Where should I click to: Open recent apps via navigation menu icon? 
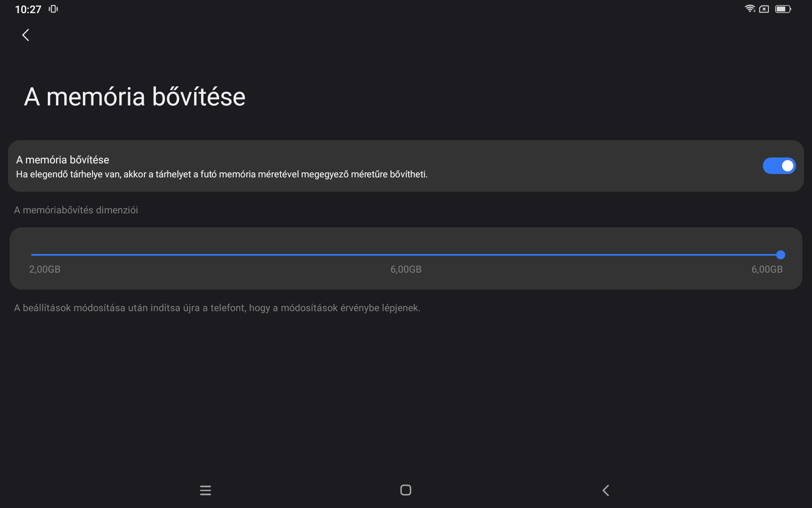[x=206, y=490]
